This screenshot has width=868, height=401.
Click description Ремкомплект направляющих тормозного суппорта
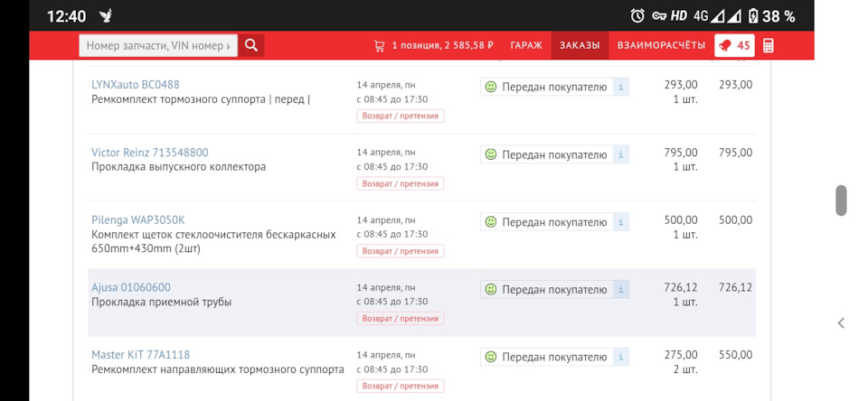[x=218, y=369]
